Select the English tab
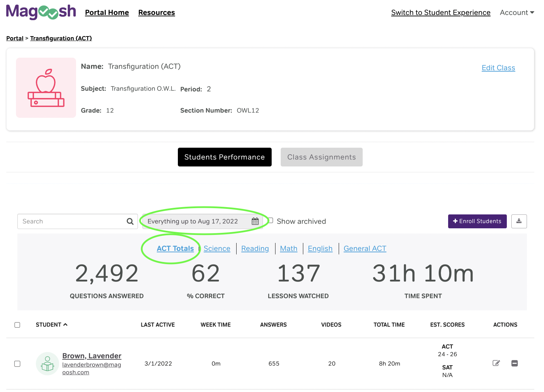Screen dimensions: 544x392 pos(320,248)
